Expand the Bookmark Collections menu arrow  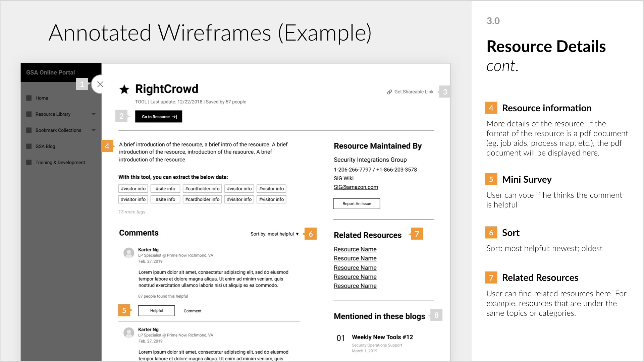94,130
